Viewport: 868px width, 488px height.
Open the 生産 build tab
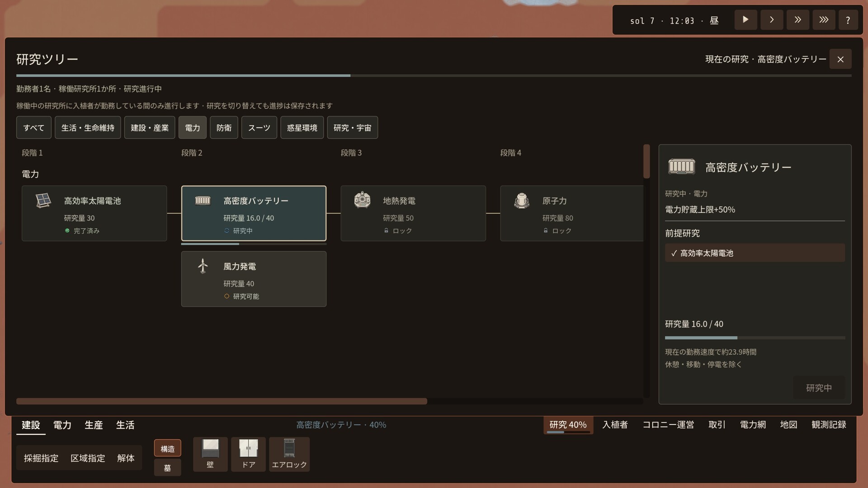click(94, 425)
